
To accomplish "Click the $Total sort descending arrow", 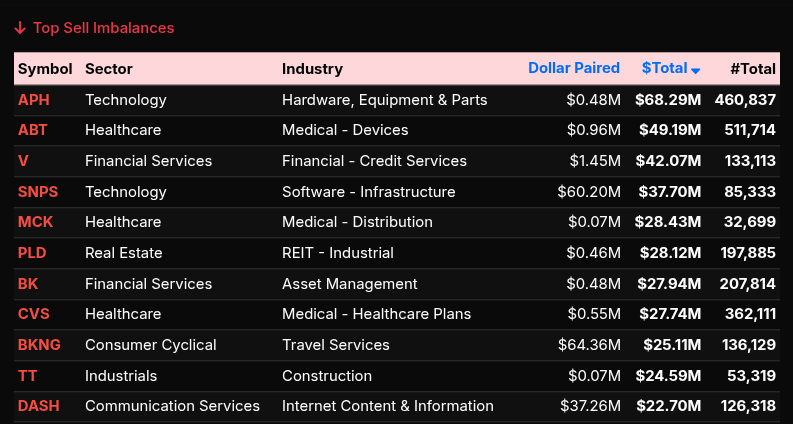I will click(696, 70).
